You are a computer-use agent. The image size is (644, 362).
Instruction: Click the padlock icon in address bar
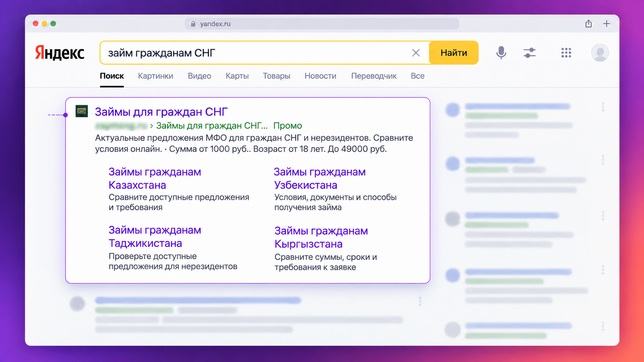point(193,24)
